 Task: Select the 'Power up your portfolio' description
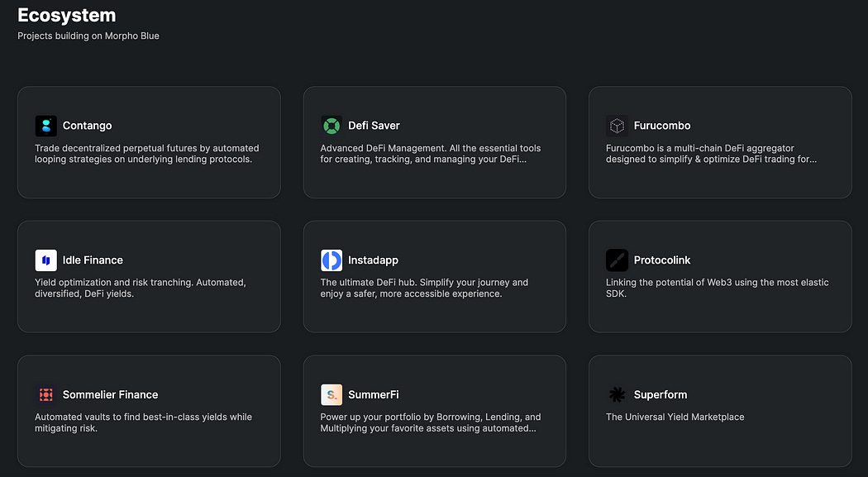tap(430, 422)
